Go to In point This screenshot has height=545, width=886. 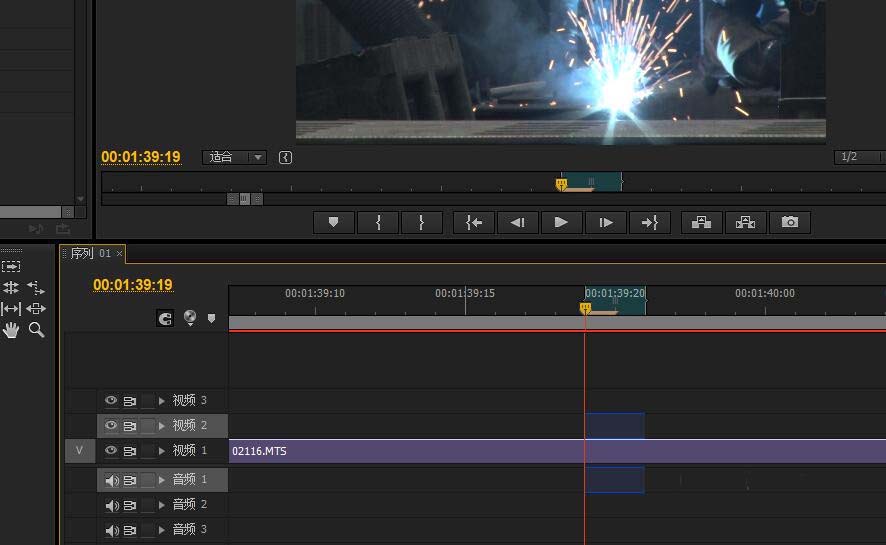[474, 223]
